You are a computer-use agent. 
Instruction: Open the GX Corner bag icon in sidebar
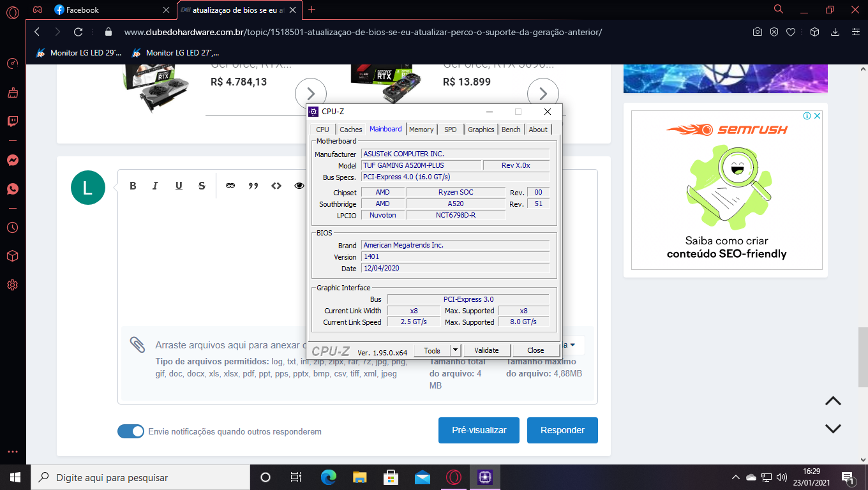tap(13, 93)
